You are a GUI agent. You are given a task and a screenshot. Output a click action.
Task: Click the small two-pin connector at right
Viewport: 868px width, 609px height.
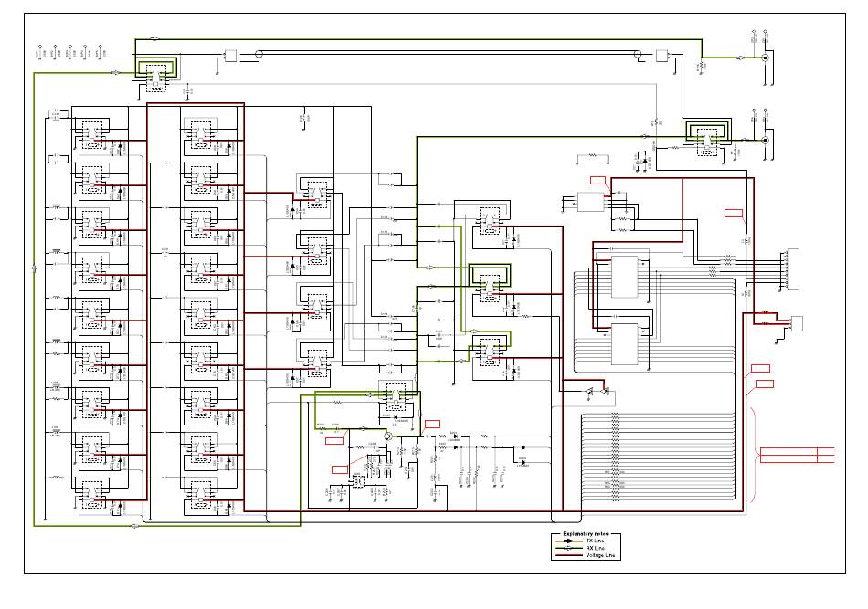[796, 323]
